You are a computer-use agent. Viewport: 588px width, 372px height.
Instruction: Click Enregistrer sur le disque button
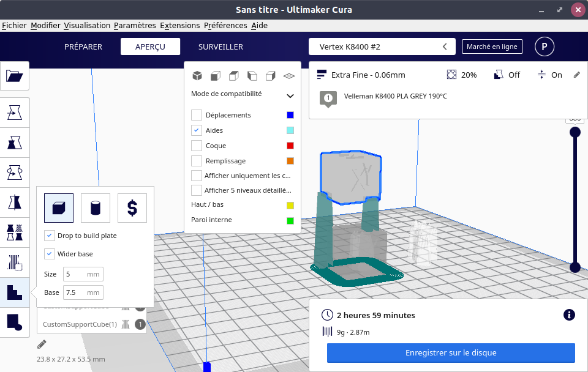point(451,353)
